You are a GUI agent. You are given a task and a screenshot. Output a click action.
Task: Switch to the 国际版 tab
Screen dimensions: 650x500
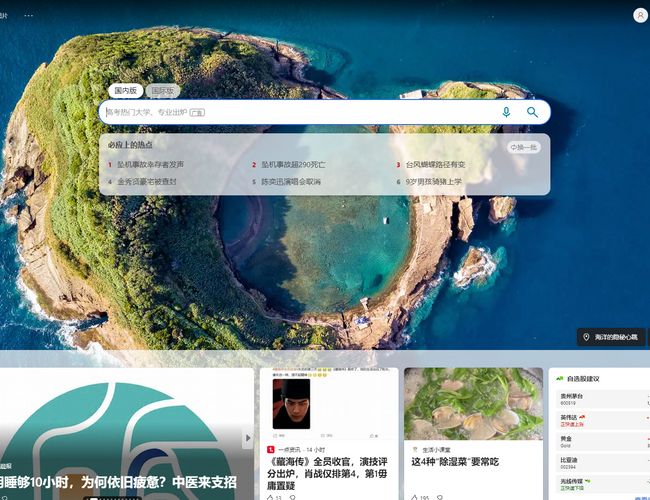[162, 90]
